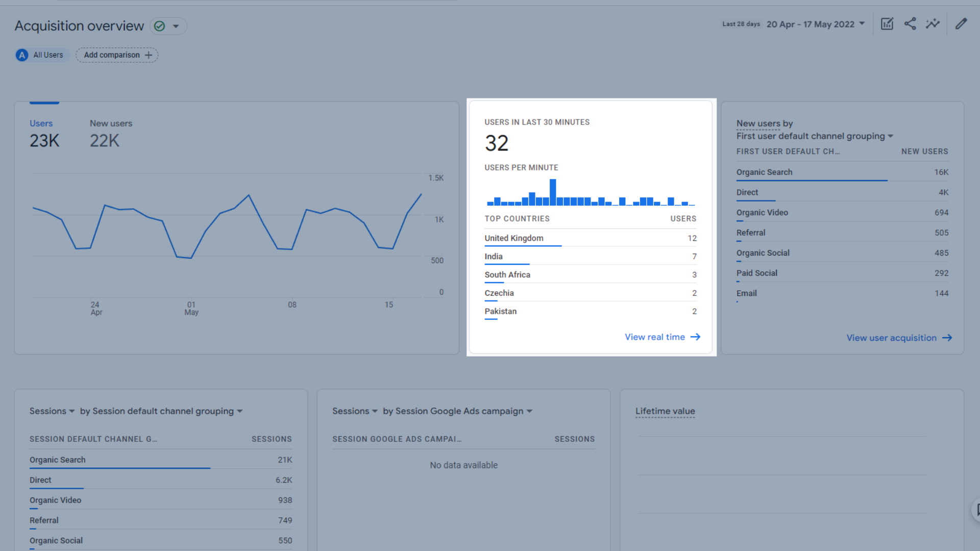Viewport: 980px width, 551px height.
Task: Click the pencil edit report icon
Action: [961, 24]
